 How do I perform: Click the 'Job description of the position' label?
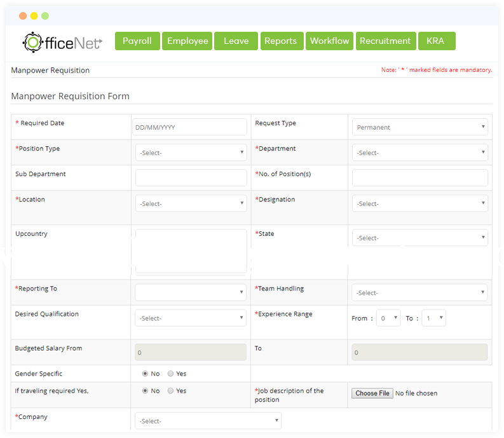click(289, 395)
